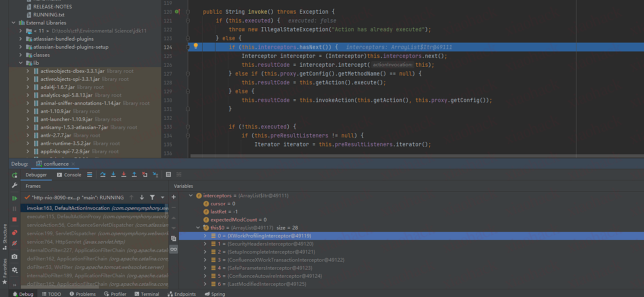Resume program with green play icon
The width and height of the screenshot is (644, 297).
pos(14,198)
